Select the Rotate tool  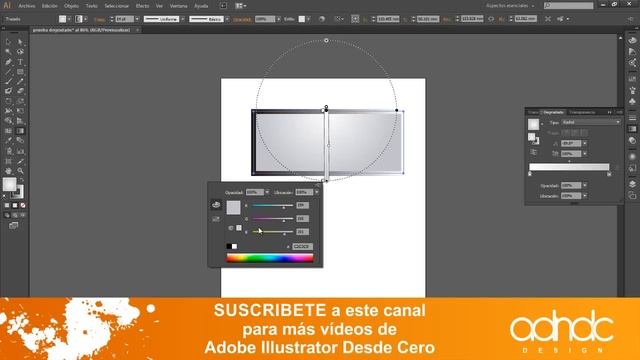click(x=8, y=101)
